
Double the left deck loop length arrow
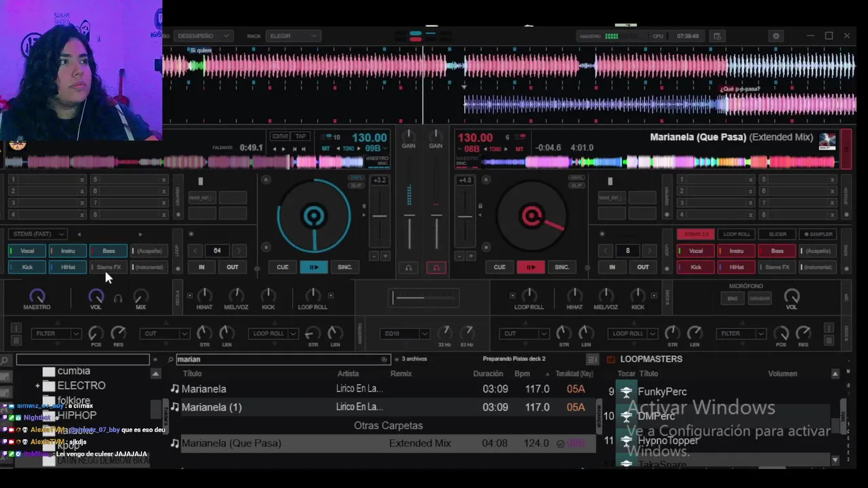coord(239,251)
